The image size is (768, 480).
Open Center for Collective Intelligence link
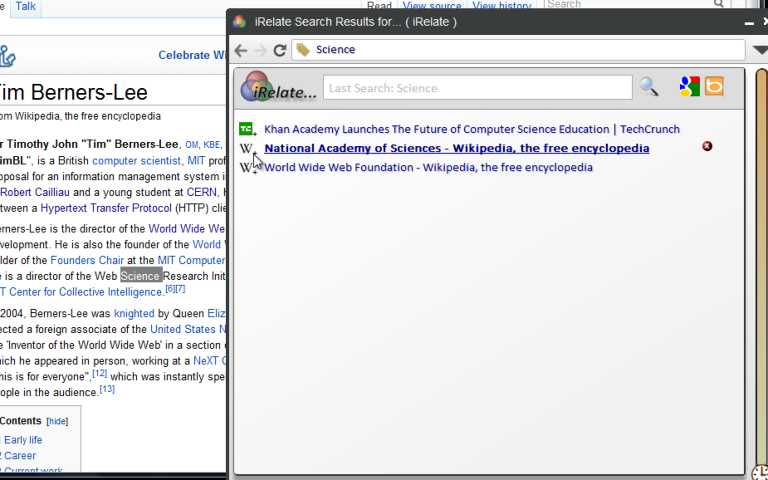(86, 292)
